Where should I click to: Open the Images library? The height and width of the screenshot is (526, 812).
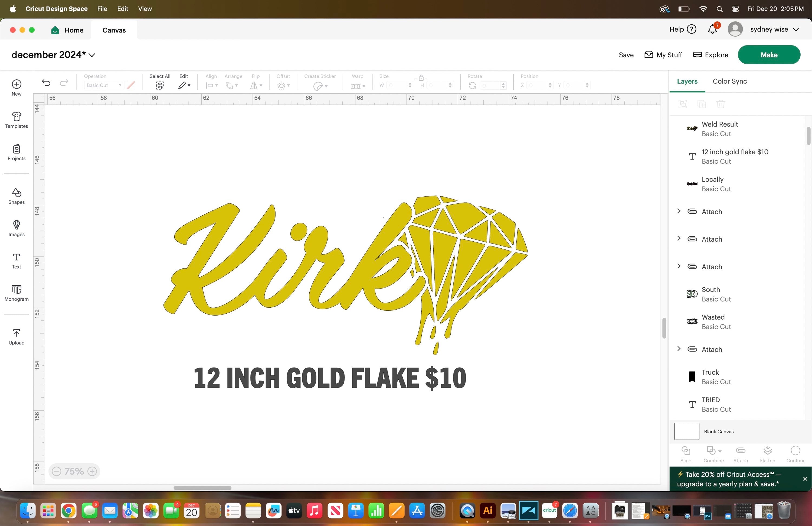point(17,228)
